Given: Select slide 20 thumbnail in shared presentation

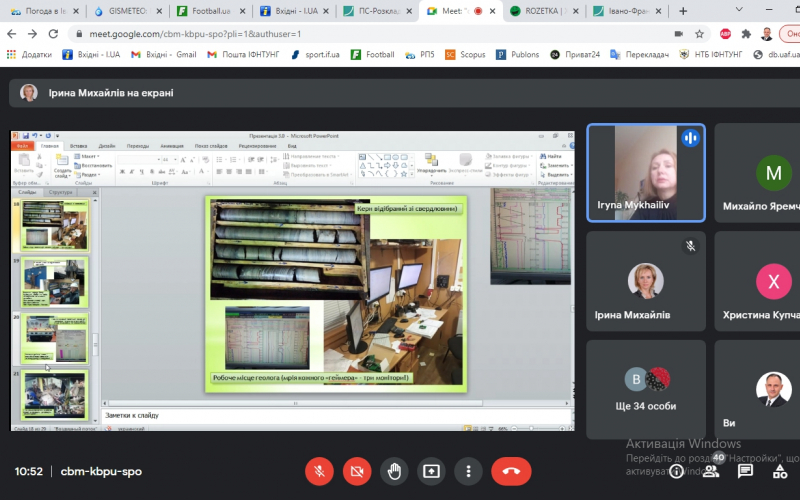Looking at the screenshot, I should (54, 338).
